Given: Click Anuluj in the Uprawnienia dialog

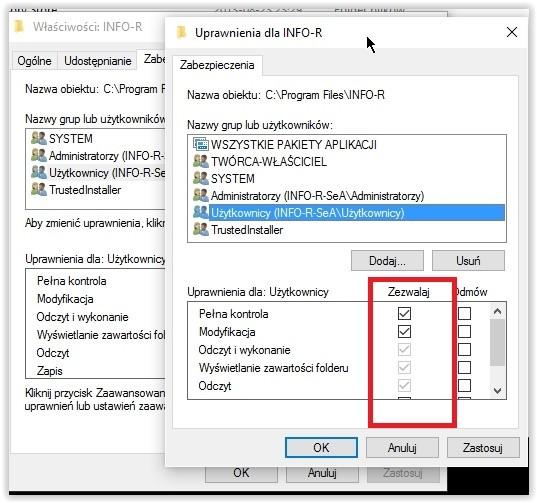Looking at the screenshot, I should point(402,448).
